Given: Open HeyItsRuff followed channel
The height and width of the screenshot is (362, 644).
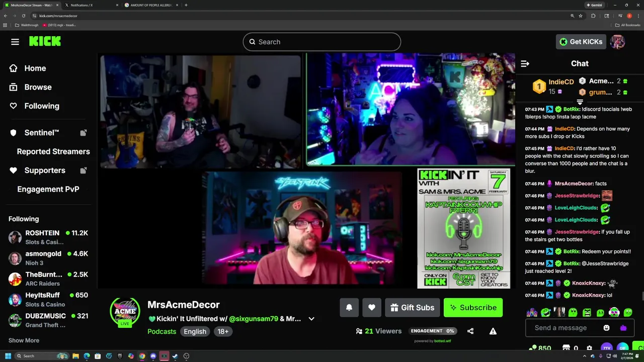Looking at the screenshot, I should [48, 299].
